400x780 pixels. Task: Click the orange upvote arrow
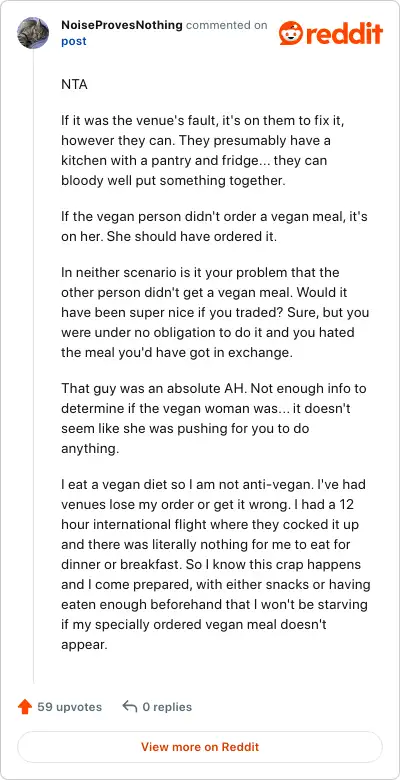[x=24, y=707]
